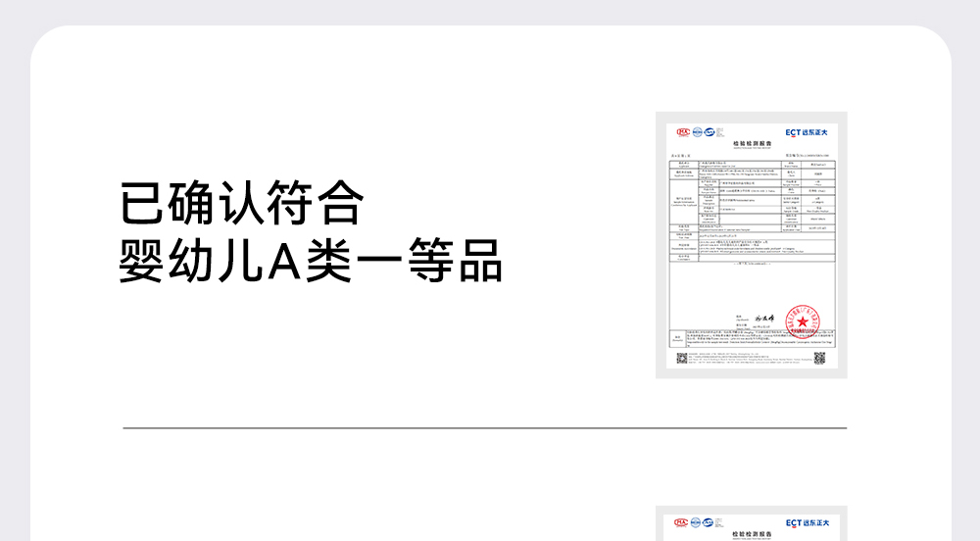Screen dimensions: 980x541
Task: Click the 检验检测报告 title on the lower report
Action: coord(751,534)
